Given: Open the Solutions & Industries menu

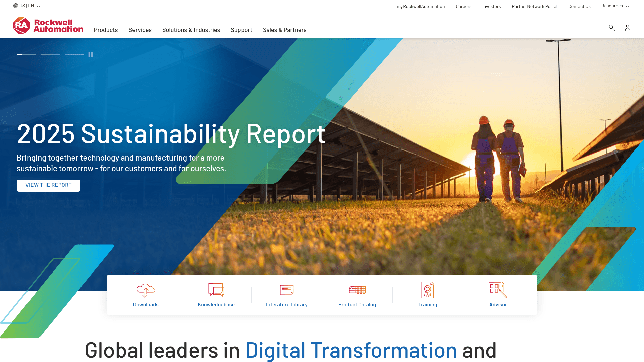Looking at the screenshot, I should [x=191, y=30].
